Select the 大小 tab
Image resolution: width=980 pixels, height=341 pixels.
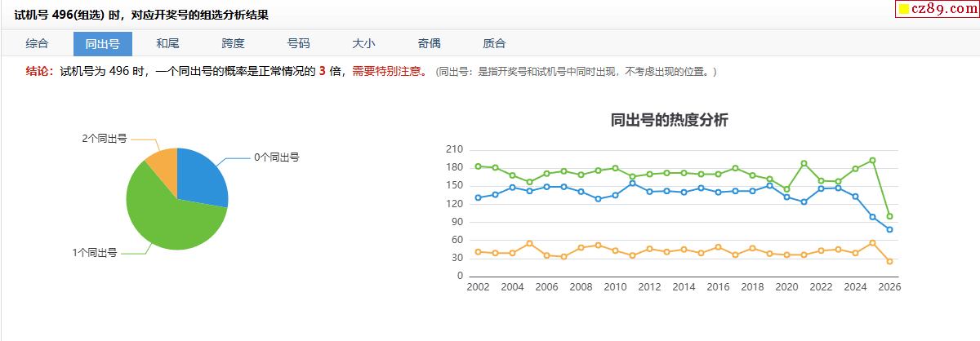pyautogui.click(x=363, y=44)
